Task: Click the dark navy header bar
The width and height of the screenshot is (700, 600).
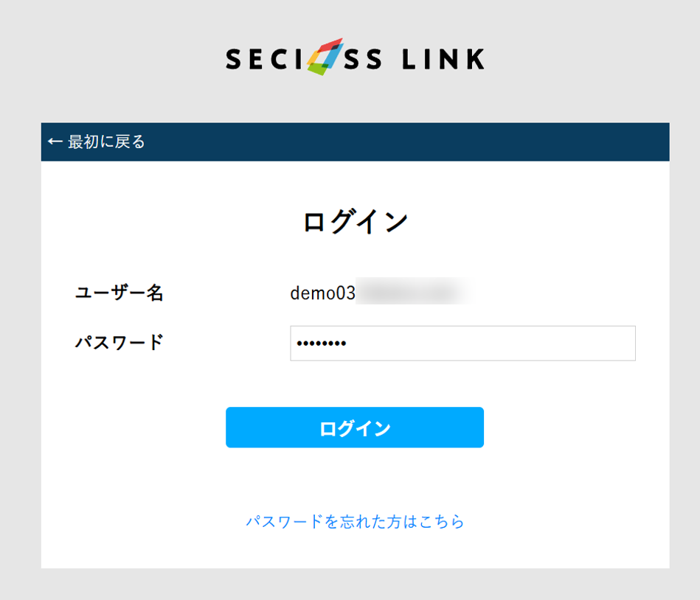Action: click(355, 142)
